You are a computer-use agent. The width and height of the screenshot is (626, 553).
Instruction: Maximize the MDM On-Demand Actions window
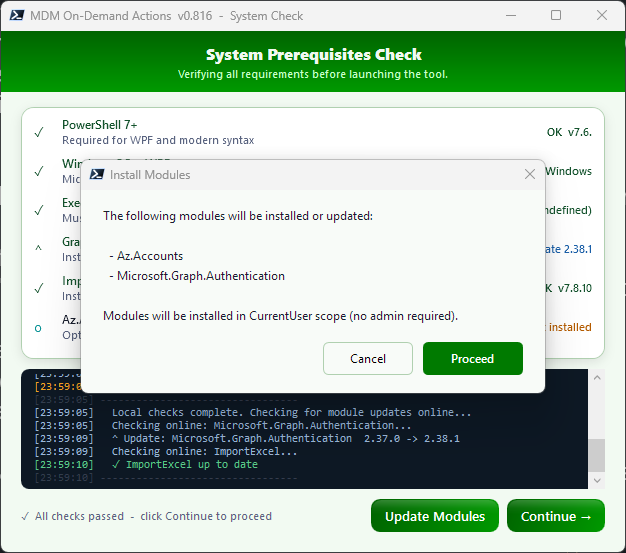click(x=556, y=16)
